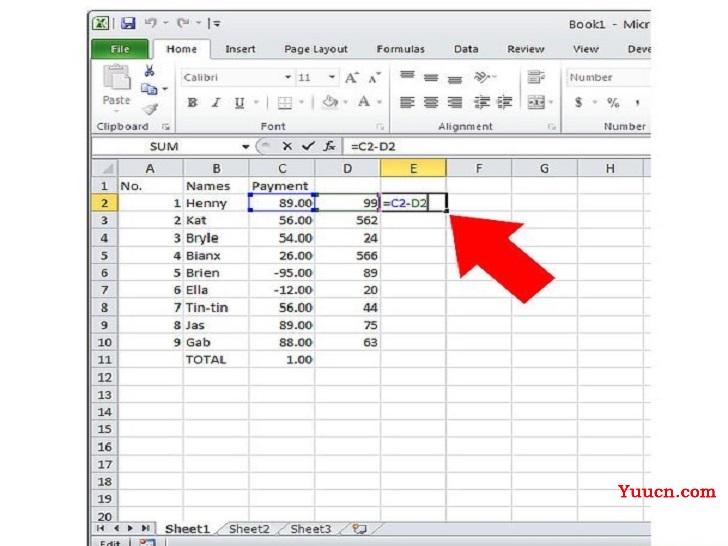Click the Save icon in quick access toolbar

(128, 23)
